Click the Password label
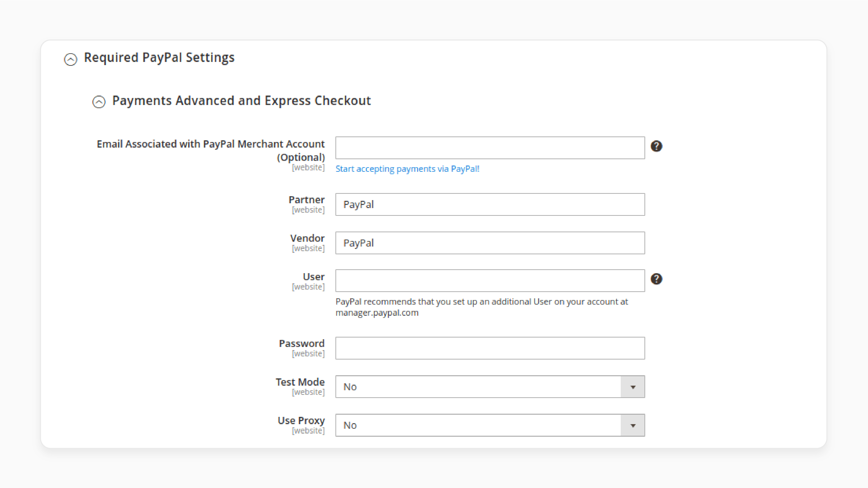Screen dimensions: 868x488 (302, 343)
